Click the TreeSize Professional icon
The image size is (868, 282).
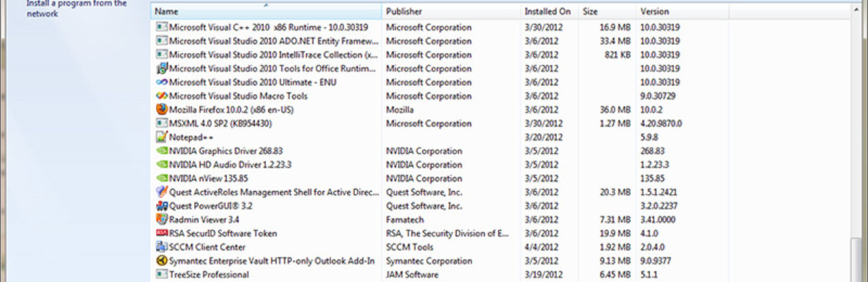coord(162,275)
